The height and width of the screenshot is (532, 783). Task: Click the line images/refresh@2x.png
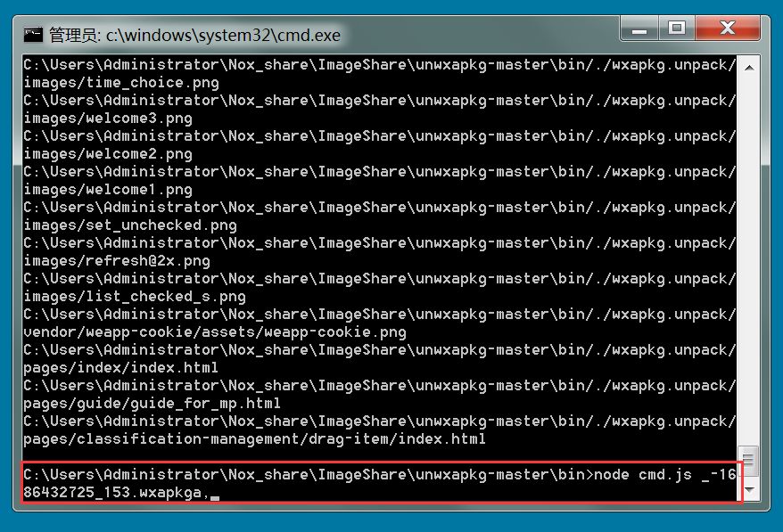[117, 261]
